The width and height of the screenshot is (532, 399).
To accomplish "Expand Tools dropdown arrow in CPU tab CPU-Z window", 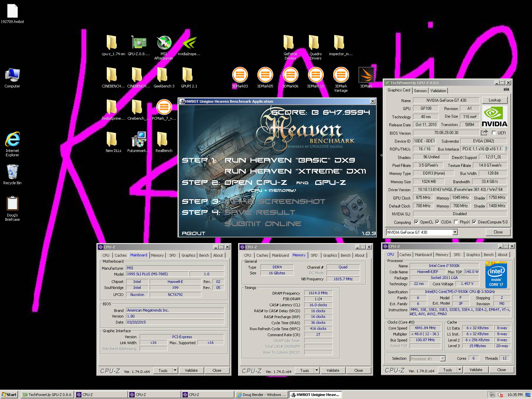I will click(460, 369).
